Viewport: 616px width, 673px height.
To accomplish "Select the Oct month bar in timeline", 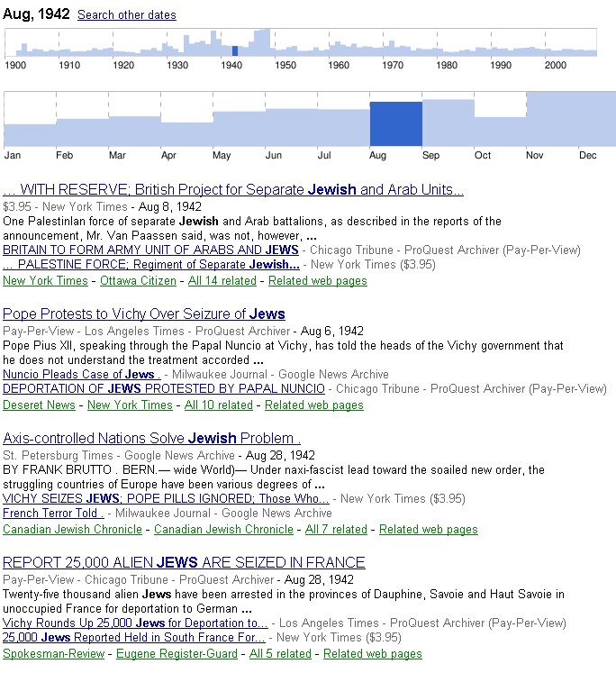I will coord(500,132).
